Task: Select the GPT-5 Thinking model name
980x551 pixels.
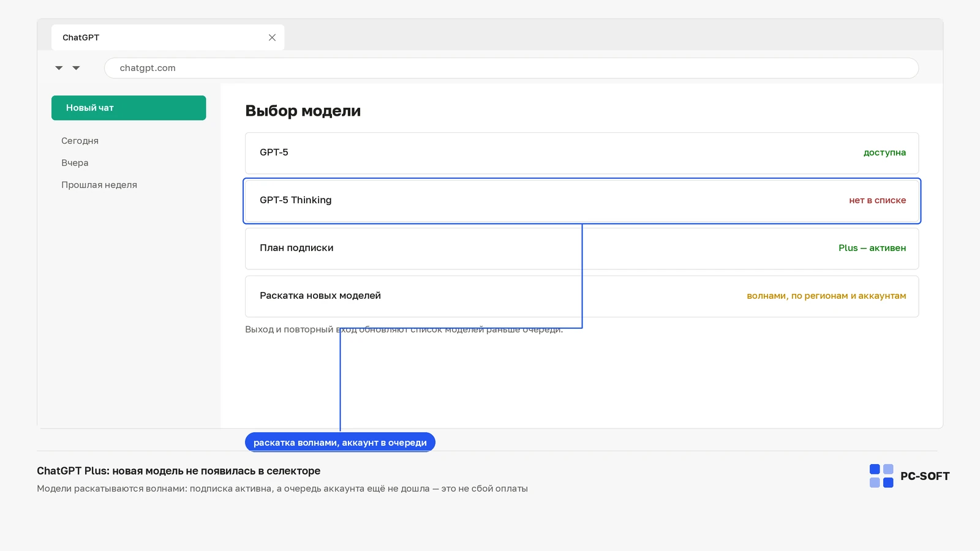Action: click(296, 200)
